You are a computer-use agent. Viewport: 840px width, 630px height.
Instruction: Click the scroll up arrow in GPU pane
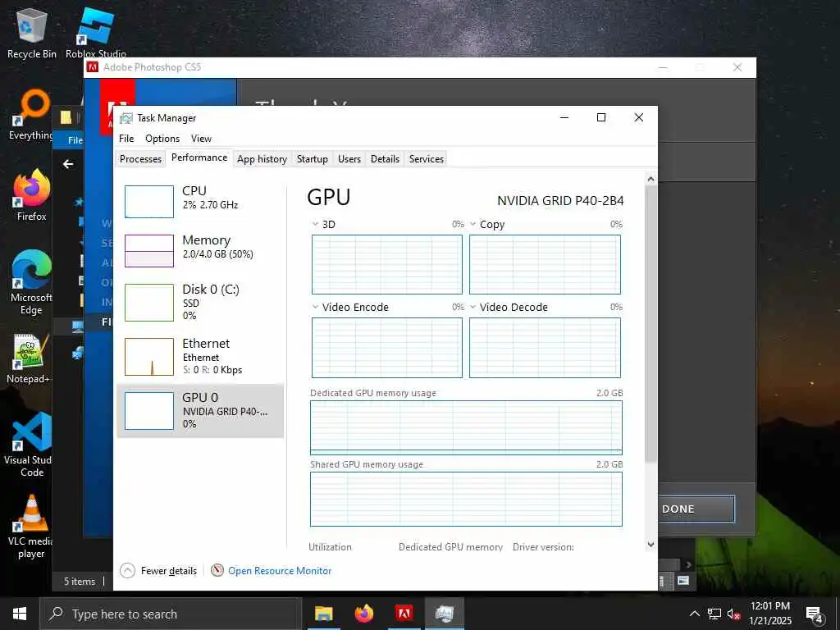point(651,179)
